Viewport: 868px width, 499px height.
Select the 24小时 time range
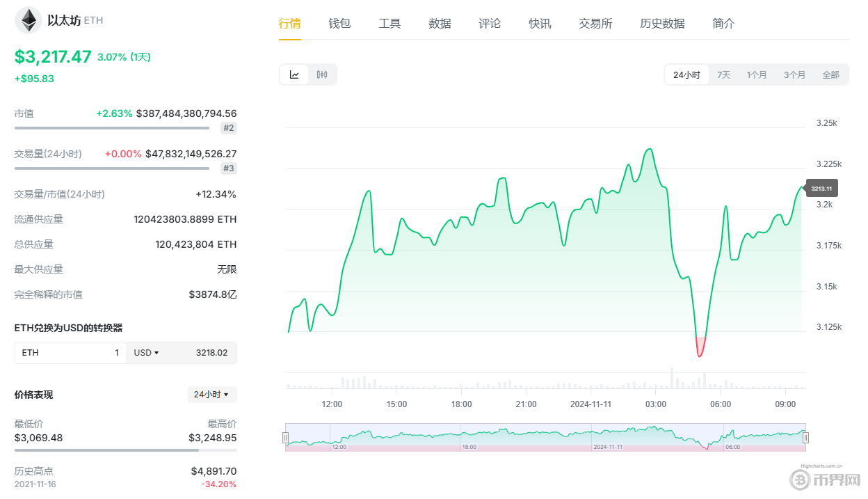point(686,75)
